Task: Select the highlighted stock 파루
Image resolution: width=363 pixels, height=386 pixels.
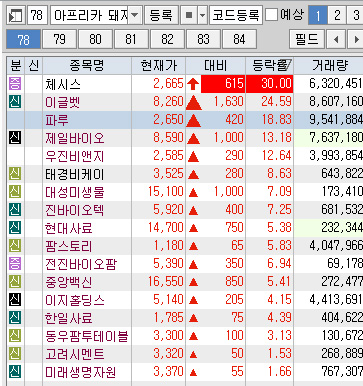Action: [57, 120]
